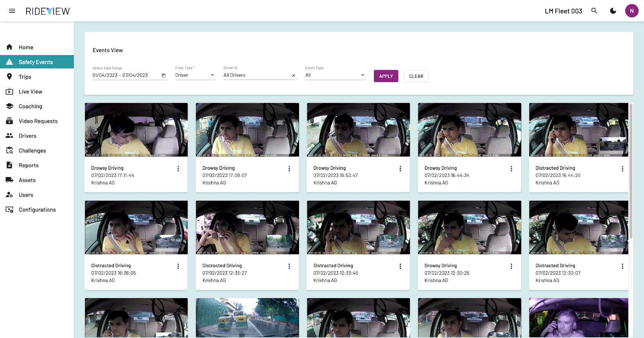This screenshot has height=338, width=644.
Task: Click the Safety Events warning icon
Action: (10, 62)
